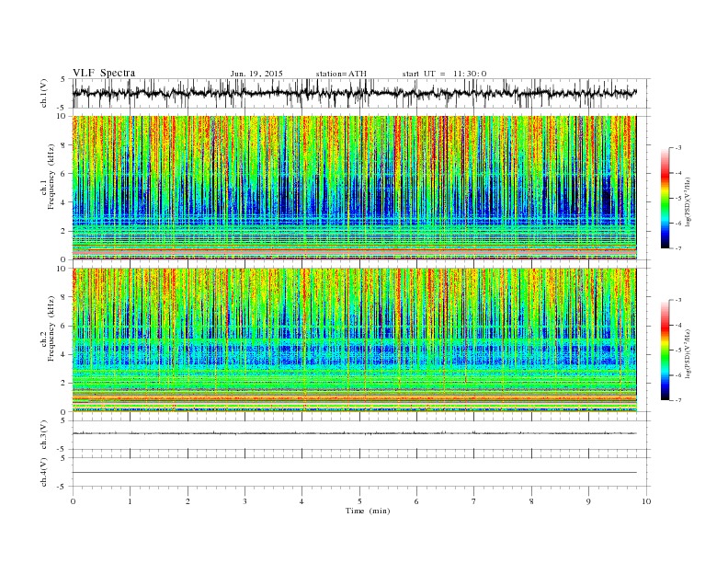Click the "ch.4(V)" axis label
728x563 pixels.
[x=44, y=472]
